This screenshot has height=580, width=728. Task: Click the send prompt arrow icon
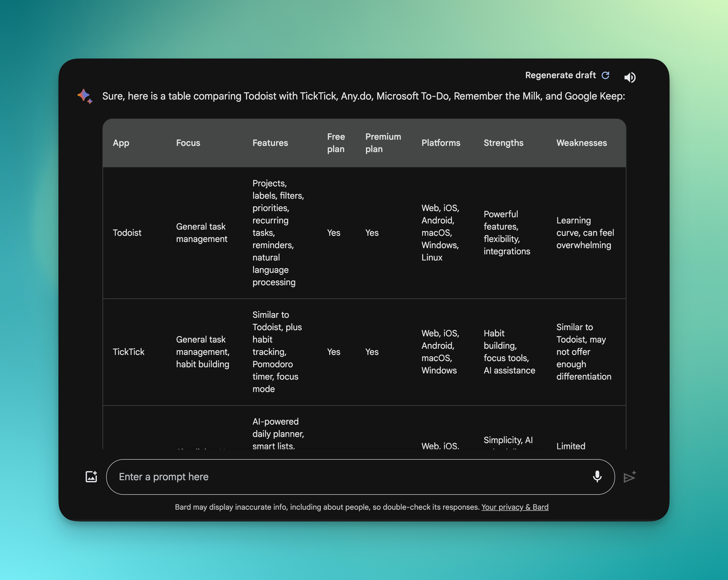point(629,477)
